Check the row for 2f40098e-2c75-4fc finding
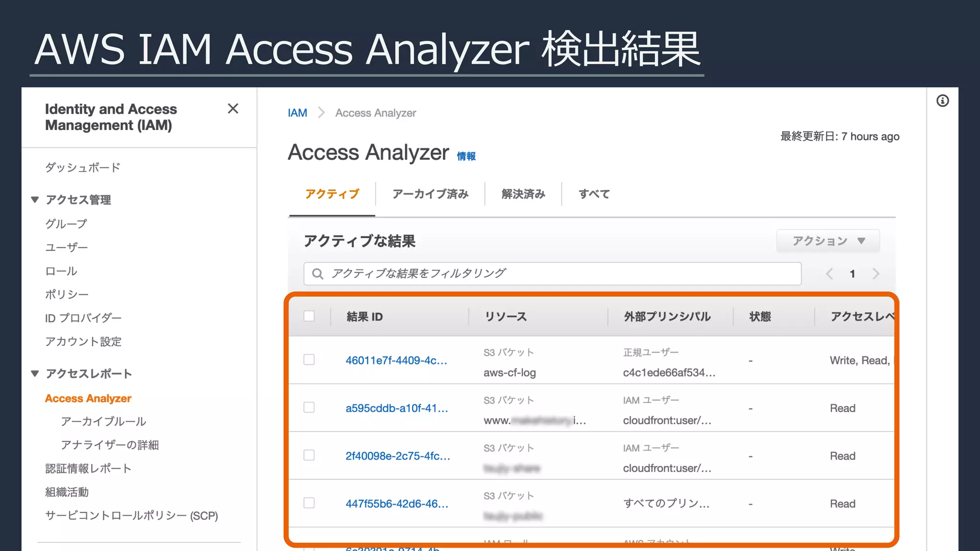This screenshot has height=551, width=980. click(309, 455)
